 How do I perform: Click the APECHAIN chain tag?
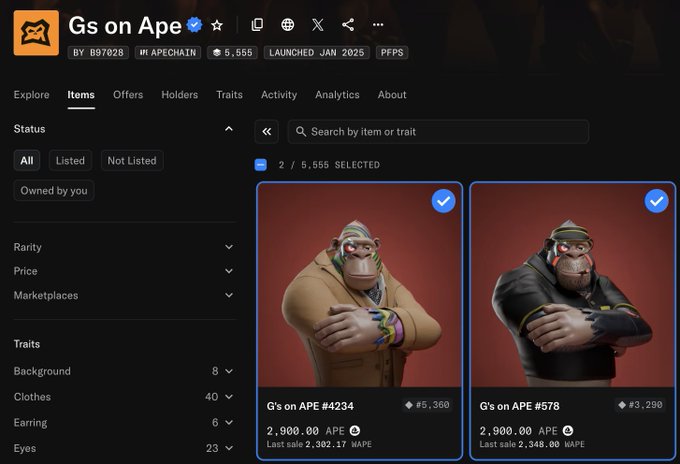168,52
